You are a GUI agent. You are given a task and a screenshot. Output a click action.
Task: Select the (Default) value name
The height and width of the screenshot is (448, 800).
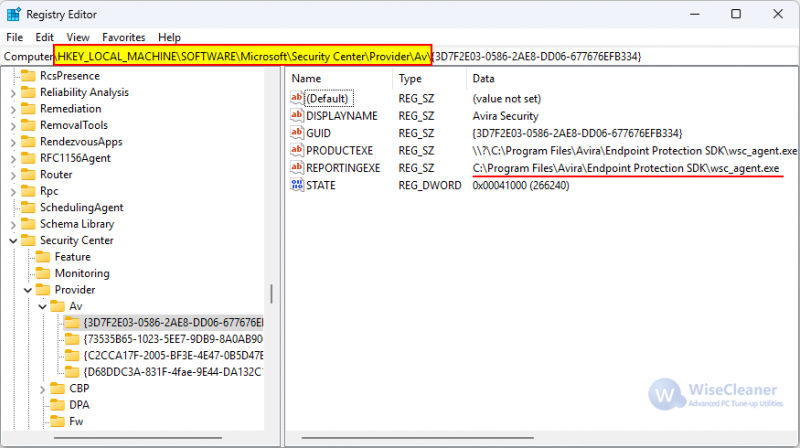point(329,98)
